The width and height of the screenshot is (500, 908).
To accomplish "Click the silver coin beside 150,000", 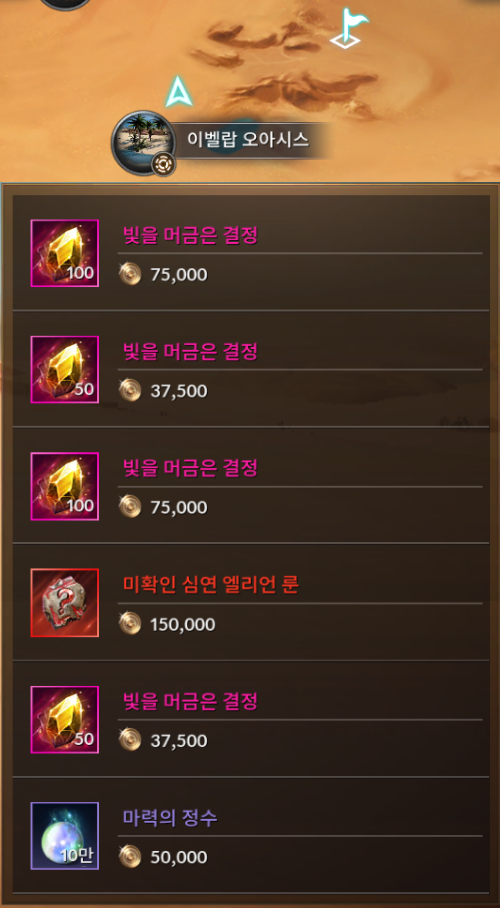I will [130, 624].
